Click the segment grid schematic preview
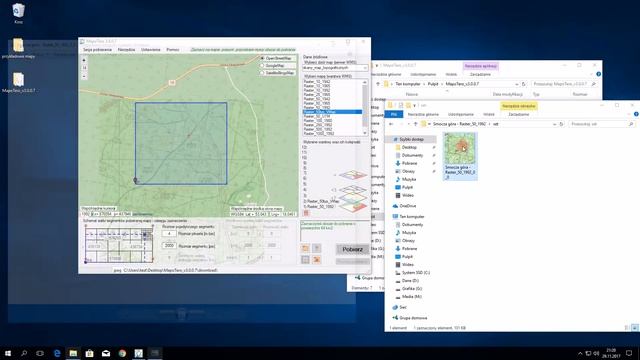 tap(119, 244)
